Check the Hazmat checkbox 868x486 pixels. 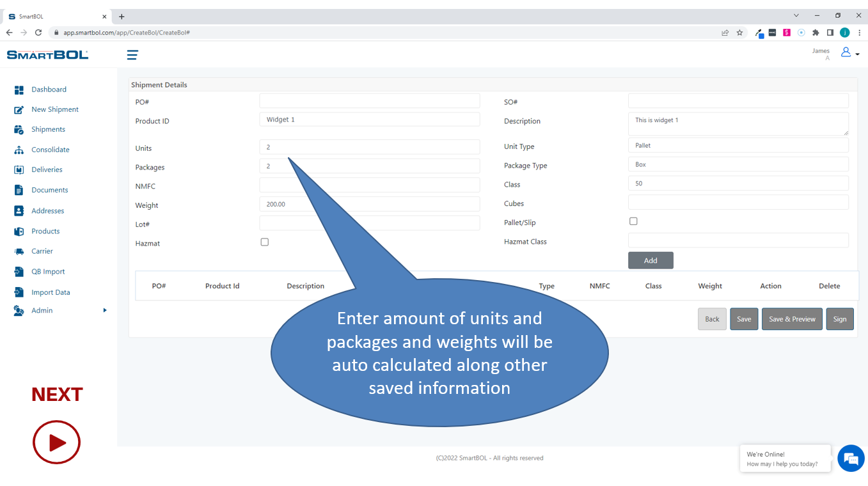tap(265, 242)
